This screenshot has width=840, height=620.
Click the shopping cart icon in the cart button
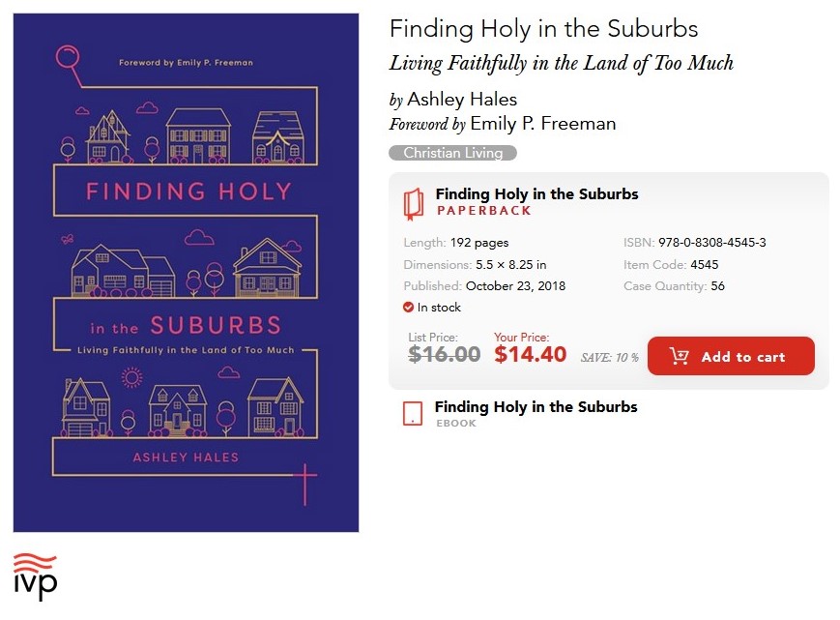click(x=679, y=357)
